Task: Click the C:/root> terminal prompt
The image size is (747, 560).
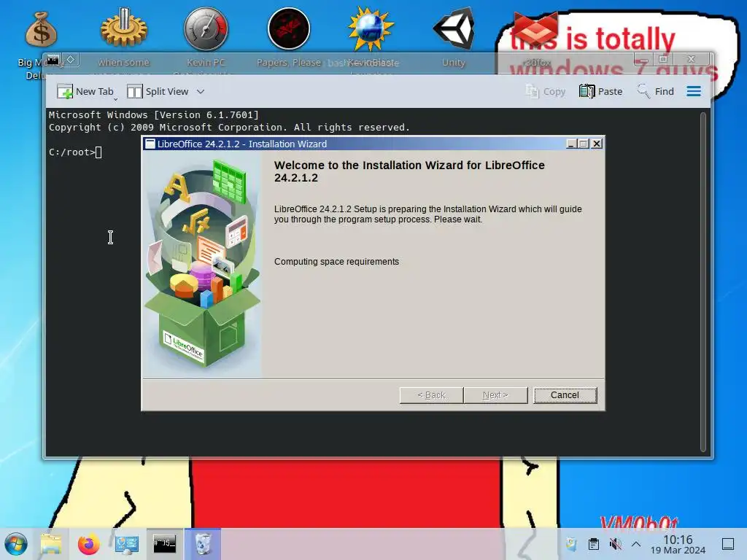Action: tap(72, 152)
